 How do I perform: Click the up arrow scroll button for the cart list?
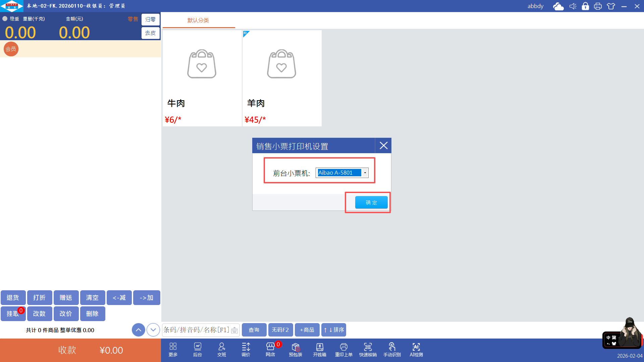point(139,330)
